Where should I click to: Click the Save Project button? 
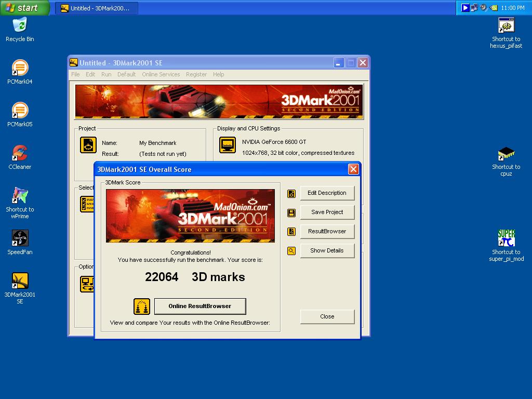pyautogui.click(x=327, y=212)
